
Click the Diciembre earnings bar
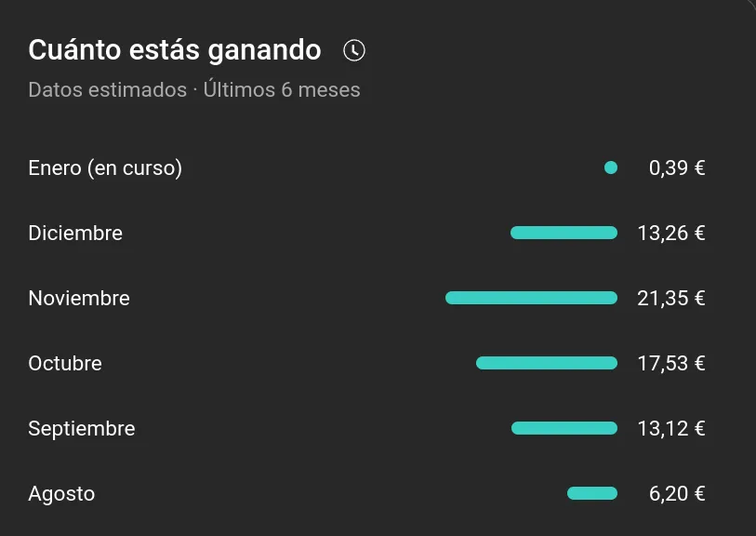pos(564,233)
